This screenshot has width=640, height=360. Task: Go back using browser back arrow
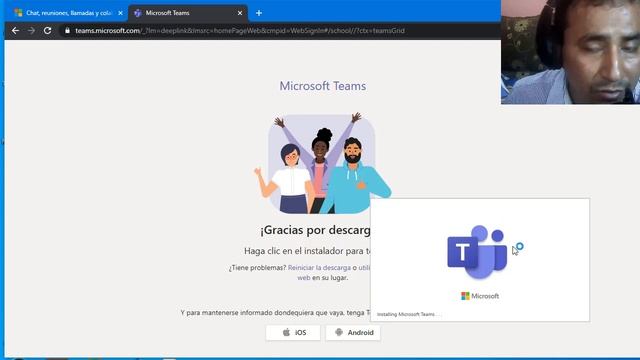[x=15, y=31]
